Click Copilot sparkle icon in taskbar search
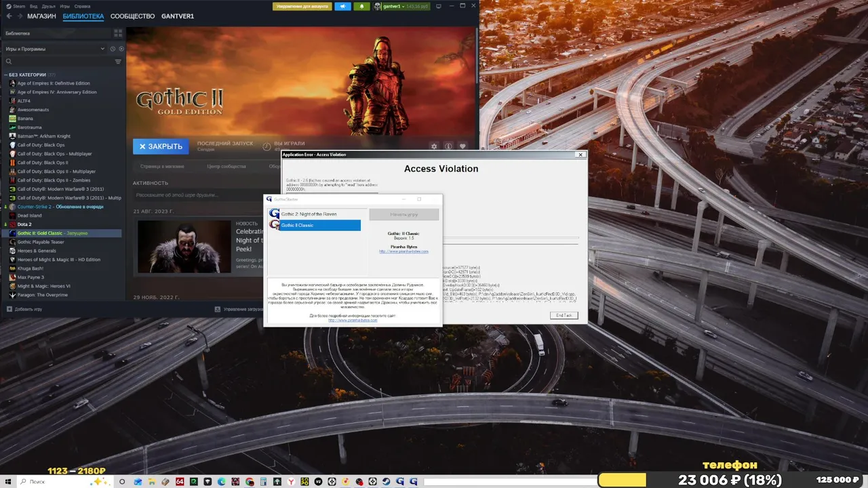Viewport: 868px width, 488px height. click(99, 481)
